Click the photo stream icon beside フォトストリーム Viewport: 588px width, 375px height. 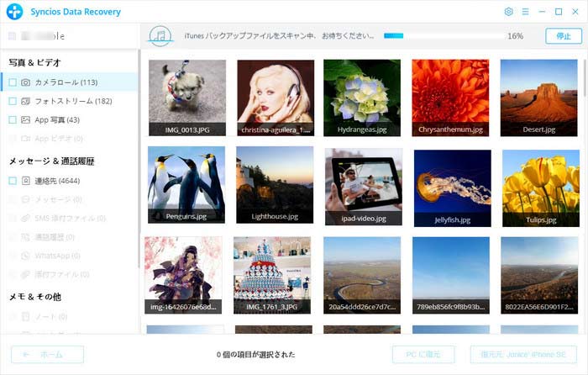click(x=25, y=101)
